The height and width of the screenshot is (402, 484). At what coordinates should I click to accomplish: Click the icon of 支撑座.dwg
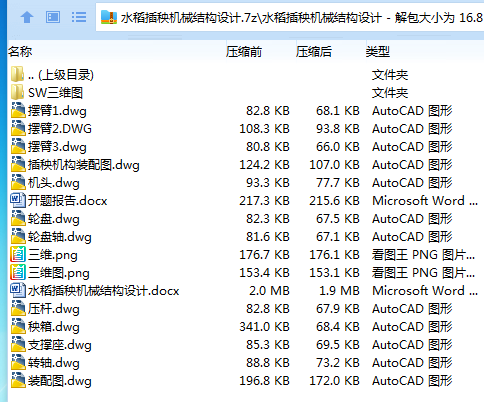point(18,344)
